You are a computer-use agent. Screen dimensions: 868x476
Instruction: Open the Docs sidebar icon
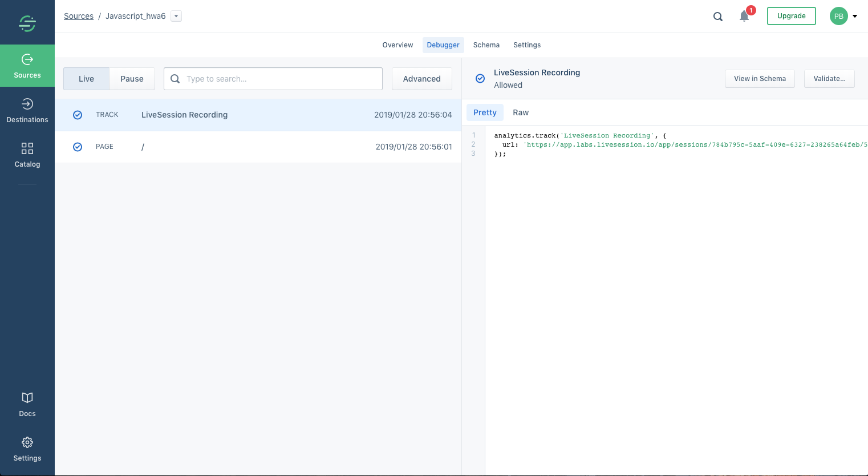click(x=27, y=404)
